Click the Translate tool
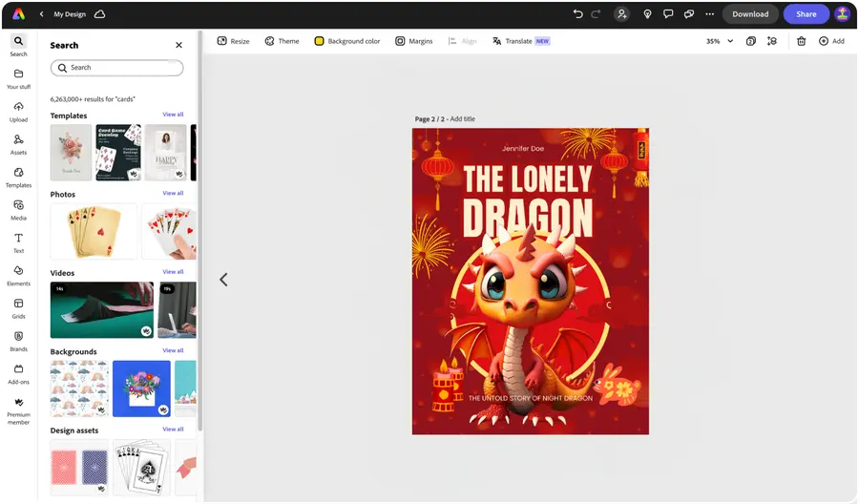This screenshot has width=859, height=504. (520, 41)
